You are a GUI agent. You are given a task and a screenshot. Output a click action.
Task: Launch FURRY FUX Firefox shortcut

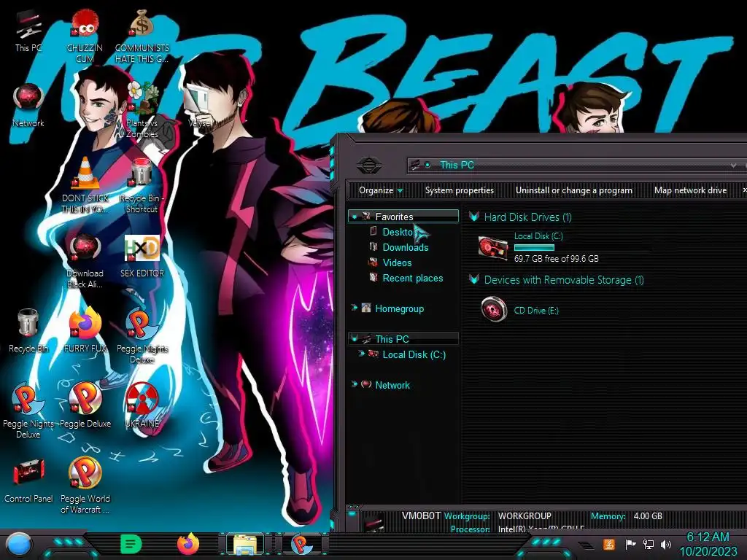85,331
